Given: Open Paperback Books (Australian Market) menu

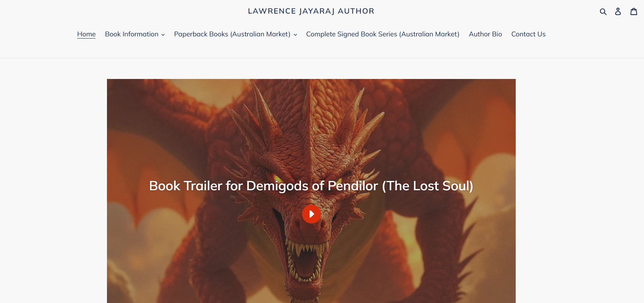Looking at the screenshot, I should point(235,34).
